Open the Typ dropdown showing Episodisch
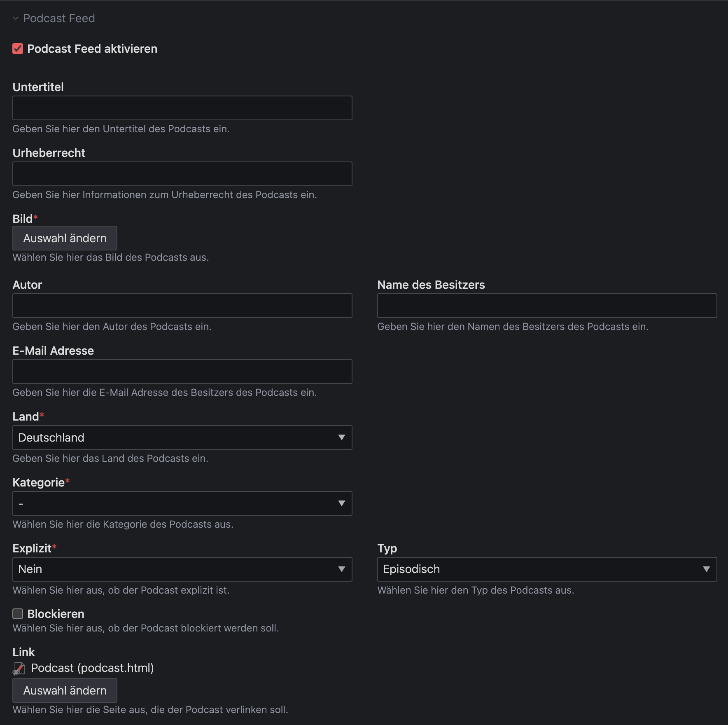Screen dimensions: 728x725 click(x=547, y=569)
